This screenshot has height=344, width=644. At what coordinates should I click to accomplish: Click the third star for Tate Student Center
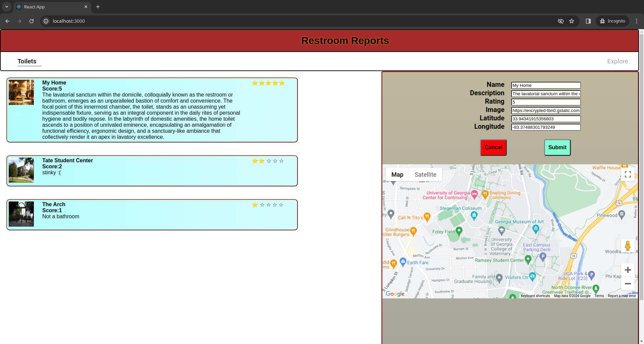tap(268, 161)
